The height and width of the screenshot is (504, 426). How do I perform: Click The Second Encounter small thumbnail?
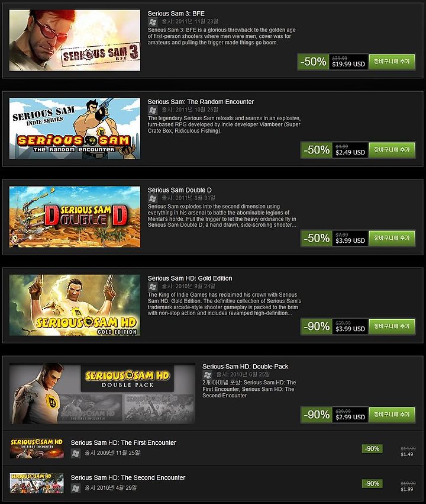tap(37, 483)
